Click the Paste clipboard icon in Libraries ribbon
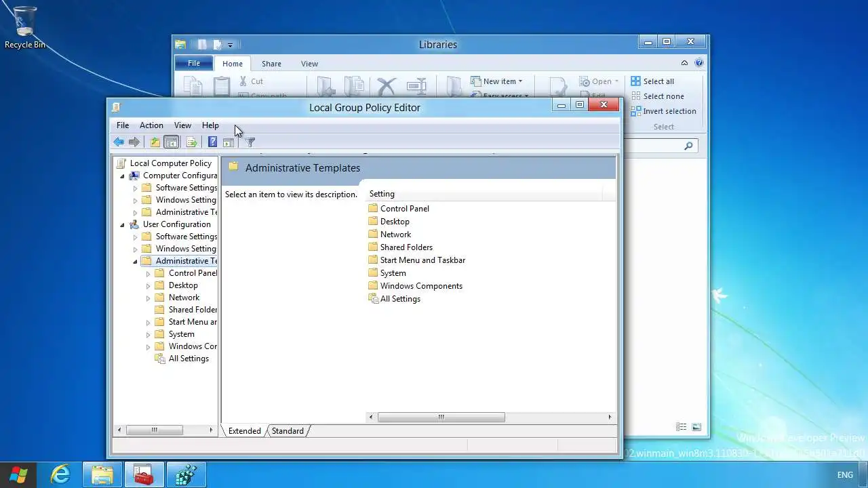The image size is (868, 488). click(222, 87)
